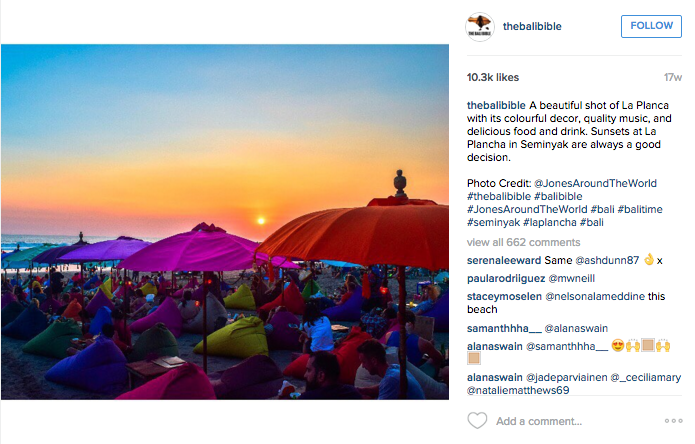695x444 pixels.
Task: Open the #thebalibible hashtag
Action: tap(499, 196)
